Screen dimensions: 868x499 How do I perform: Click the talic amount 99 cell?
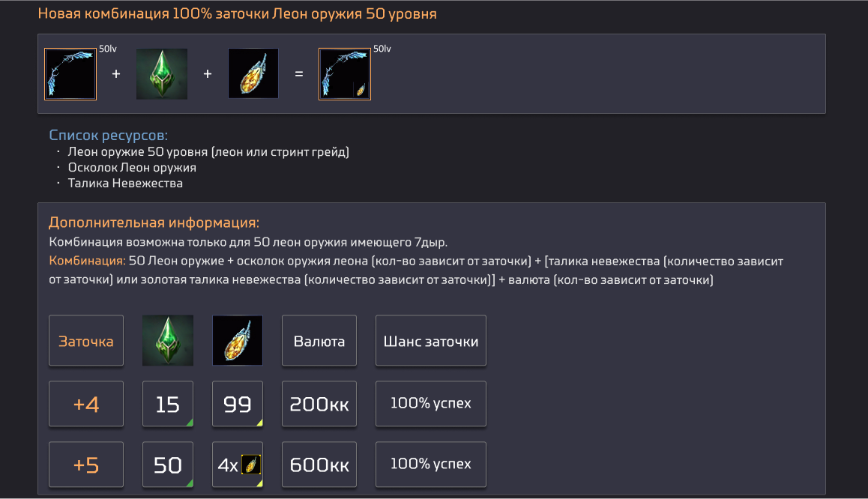pyautogui.click(x=238, y=404)
